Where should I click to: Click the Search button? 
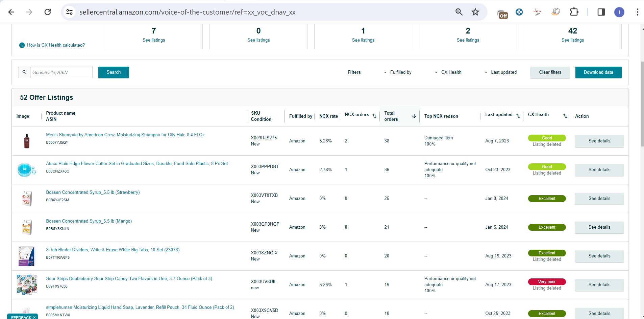[x=114, y=72]
